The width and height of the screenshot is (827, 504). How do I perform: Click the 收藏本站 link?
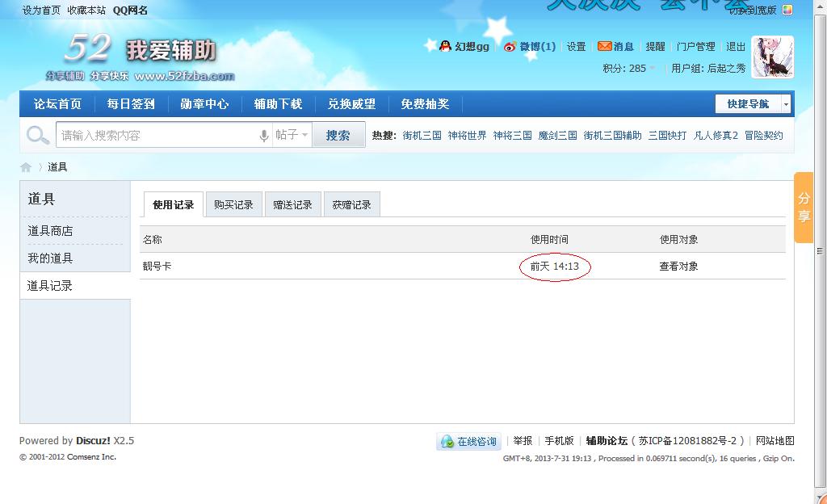tap(86, 10)
